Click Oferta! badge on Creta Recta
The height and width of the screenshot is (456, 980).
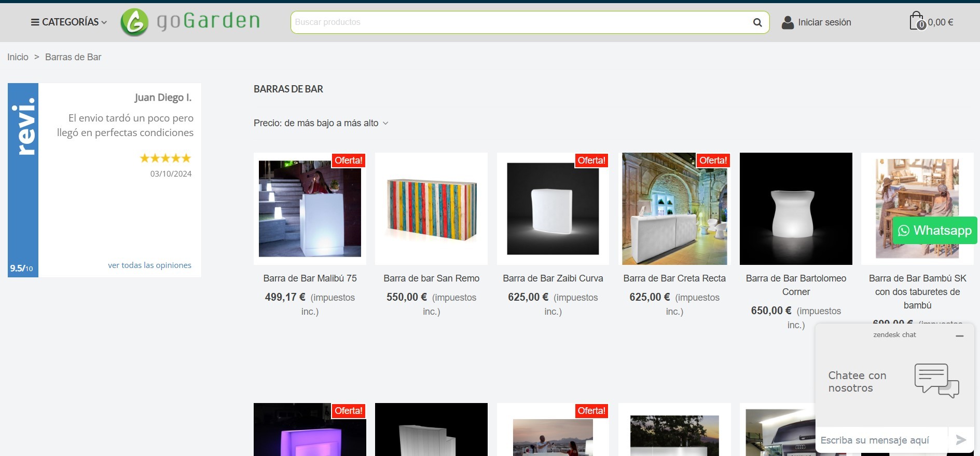coord(713,160)
